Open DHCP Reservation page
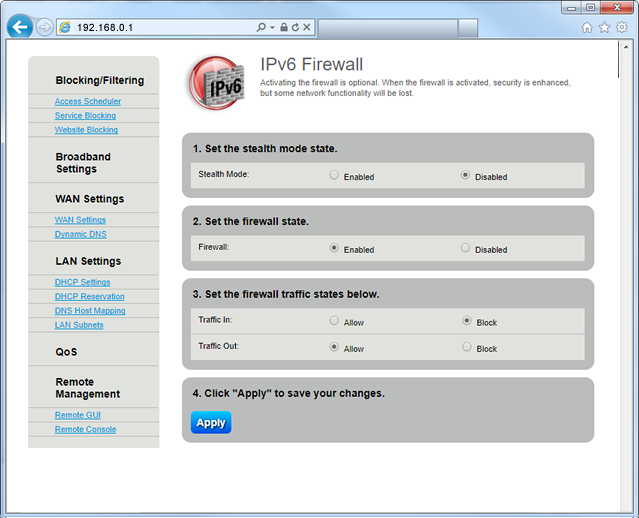 90,296
